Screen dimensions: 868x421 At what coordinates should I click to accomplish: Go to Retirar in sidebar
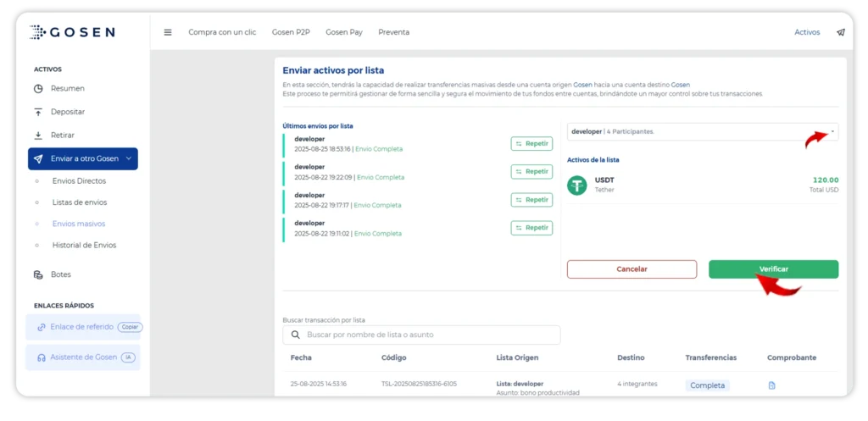62,135
